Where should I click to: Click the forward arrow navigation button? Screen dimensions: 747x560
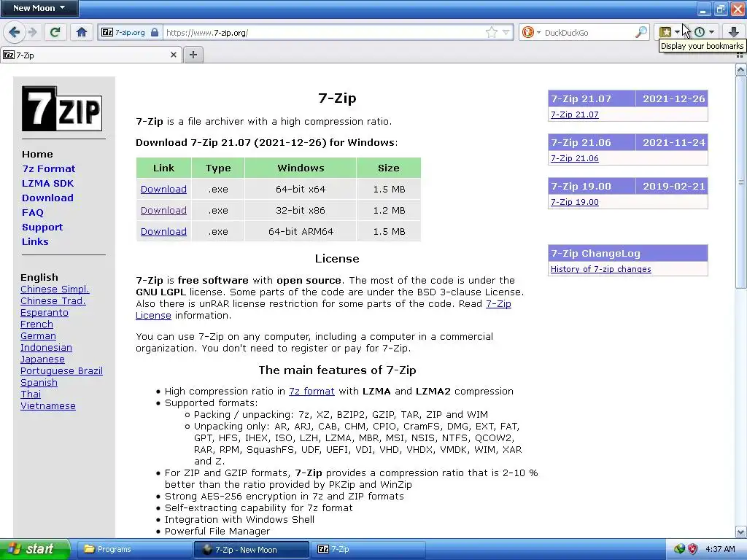click(x=32, y=32)
